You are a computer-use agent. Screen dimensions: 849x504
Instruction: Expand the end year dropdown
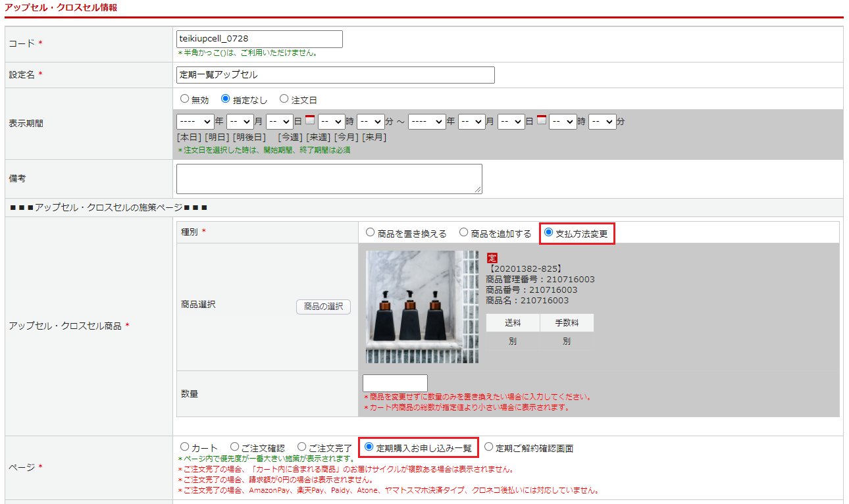pos(426,122)
